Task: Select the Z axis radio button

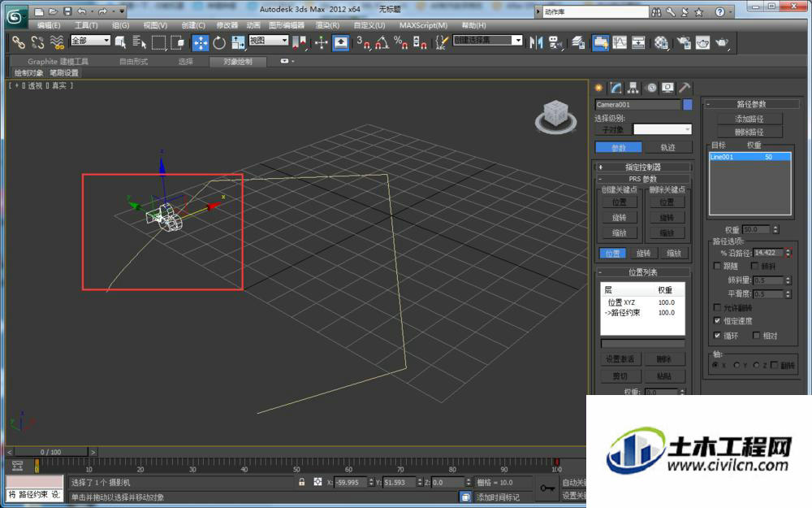Action: 756,365
